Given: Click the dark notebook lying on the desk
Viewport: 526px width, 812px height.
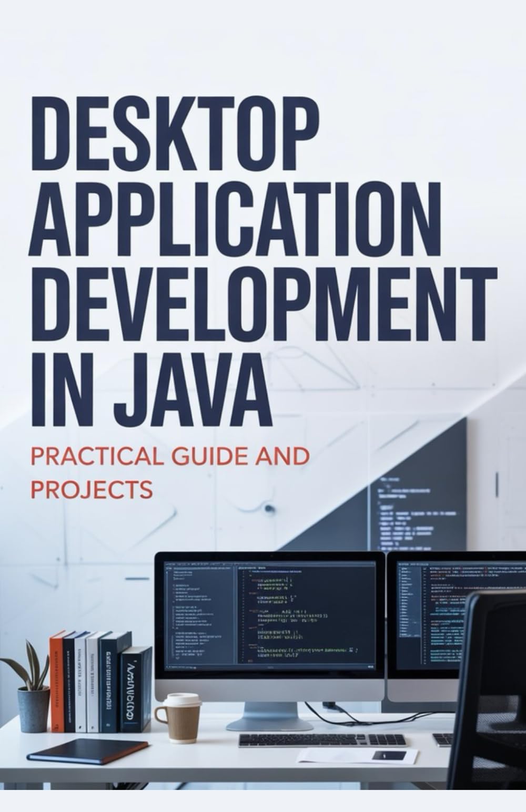Looking at the screenshot, I should (87, 751).
